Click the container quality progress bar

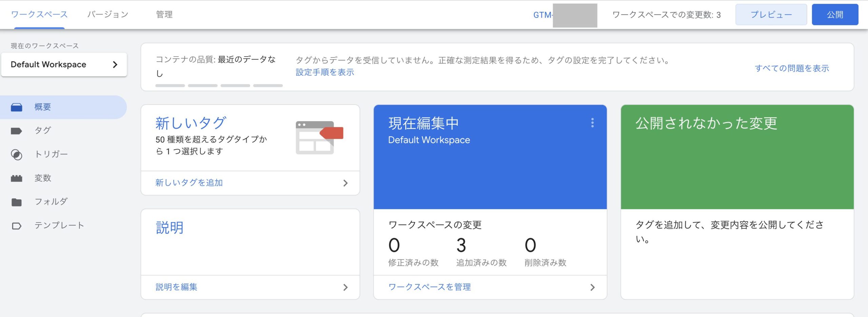219,86
